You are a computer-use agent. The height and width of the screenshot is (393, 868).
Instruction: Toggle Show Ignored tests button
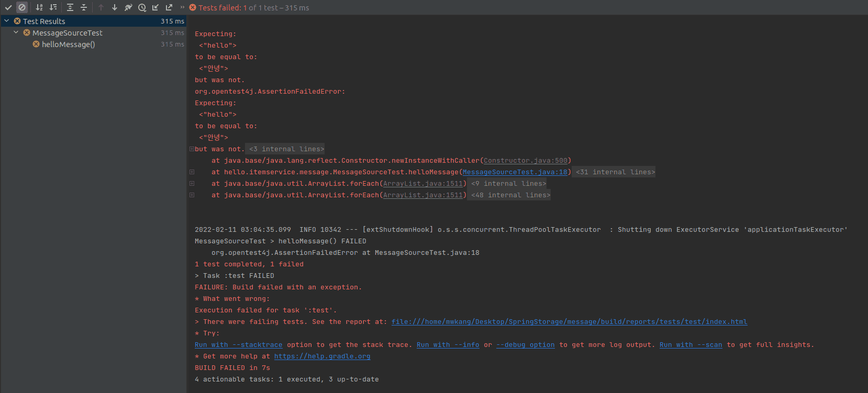pyautogui.click(x=21, y=7)
